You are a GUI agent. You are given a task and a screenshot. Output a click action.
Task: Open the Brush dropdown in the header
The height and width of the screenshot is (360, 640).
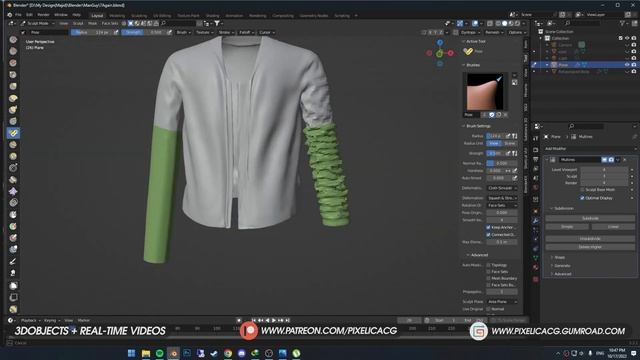coord(183,32)
